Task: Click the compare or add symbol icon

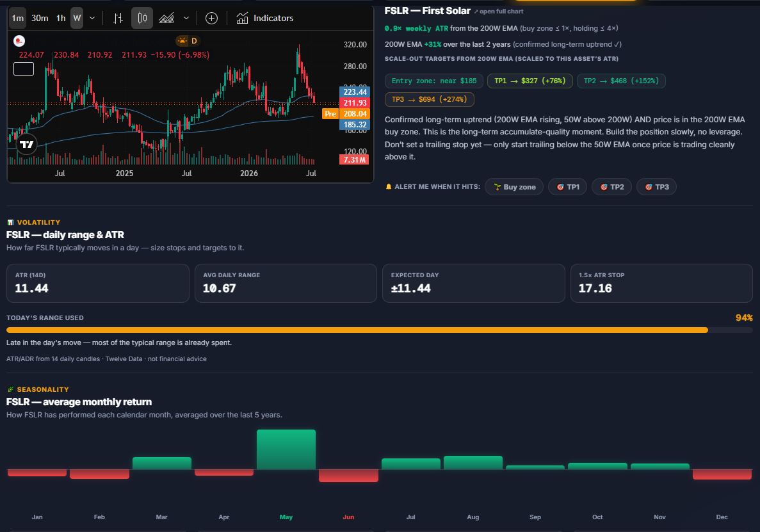Action: pyautogui.click(x=211, y=19)
